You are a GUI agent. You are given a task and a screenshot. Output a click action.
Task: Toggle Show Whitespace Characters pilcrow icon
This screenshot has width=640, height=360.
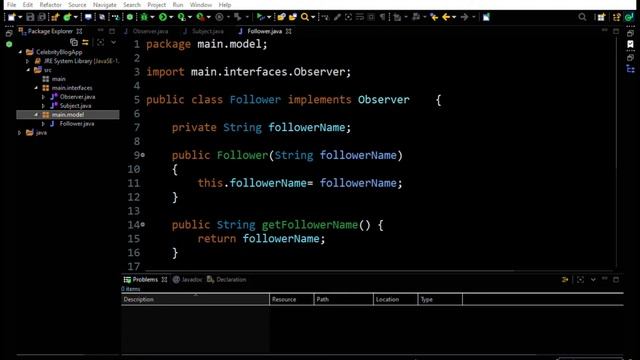382,17
